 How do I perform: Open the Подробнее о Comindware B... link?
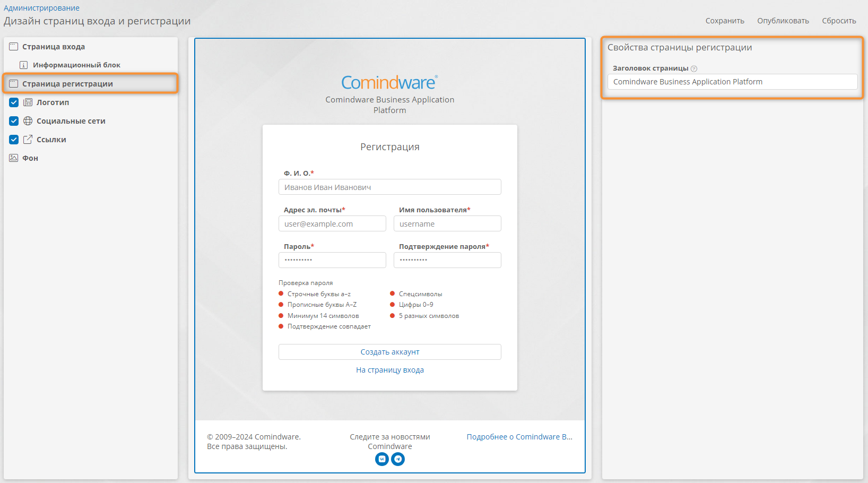click(519, 437)
